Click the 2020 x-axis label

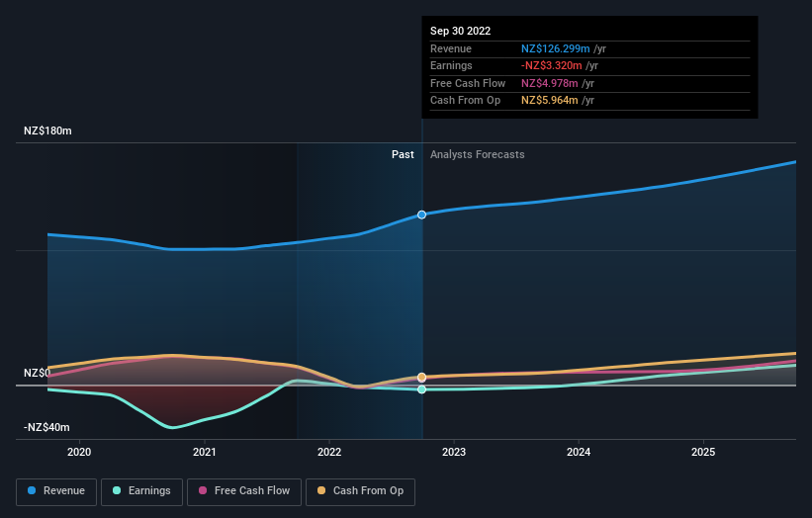click(79, 453)
